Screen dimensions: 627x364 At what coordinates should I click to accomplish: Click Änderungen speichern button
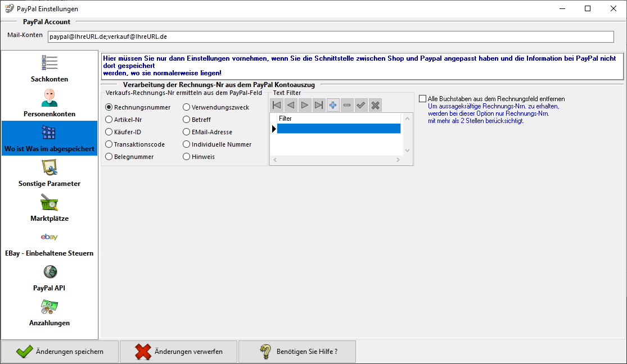[60, 352]
